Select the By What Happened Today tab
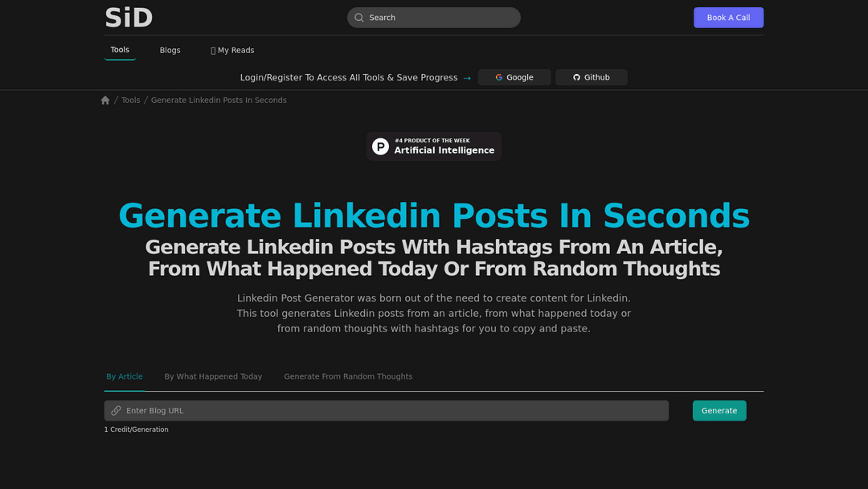Image resolution: width=868 pixels, height=489 pixels. 213,376
